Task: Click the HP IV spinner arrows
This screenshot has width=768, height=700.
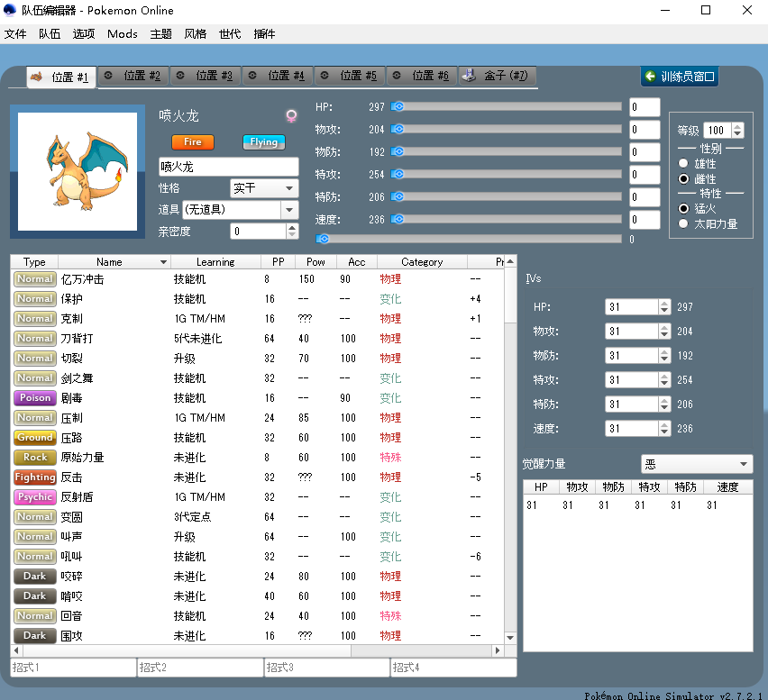Action: pyautogui.click(x=664, y=307)
